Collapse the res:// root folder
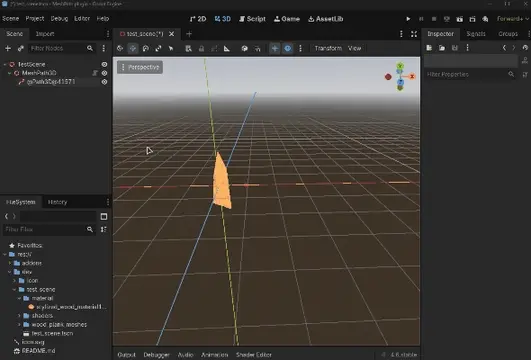The width and height of the screenshot is (531, 360). [5, 254]
